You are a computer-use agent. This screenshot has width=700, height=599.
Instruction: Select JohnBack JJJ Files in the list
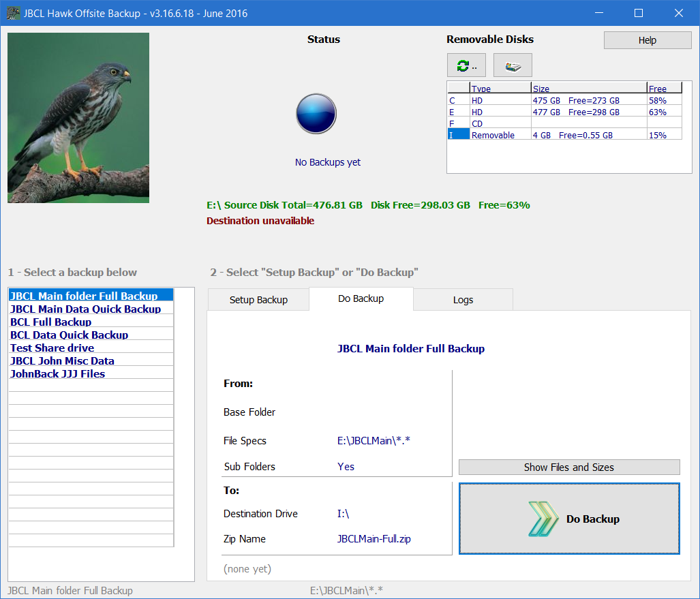coord(58,373)
